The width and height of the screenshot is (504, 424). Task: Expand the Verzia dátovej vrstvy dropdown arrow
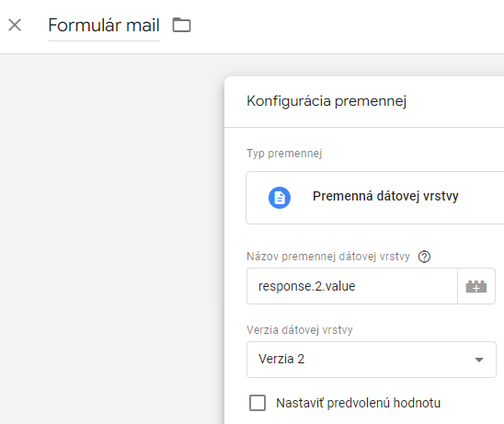tap(479, 360)
